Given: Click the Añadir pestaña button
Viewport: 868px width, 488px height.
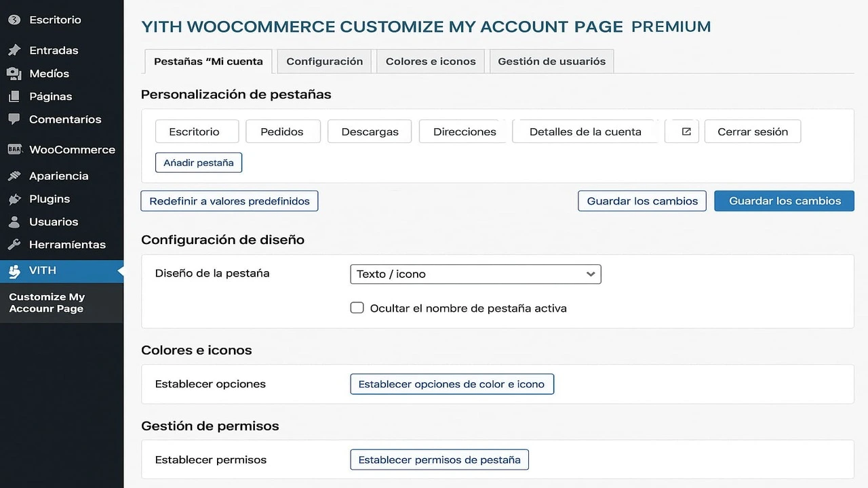Looking at the screenshot, I should pos(198,163).
